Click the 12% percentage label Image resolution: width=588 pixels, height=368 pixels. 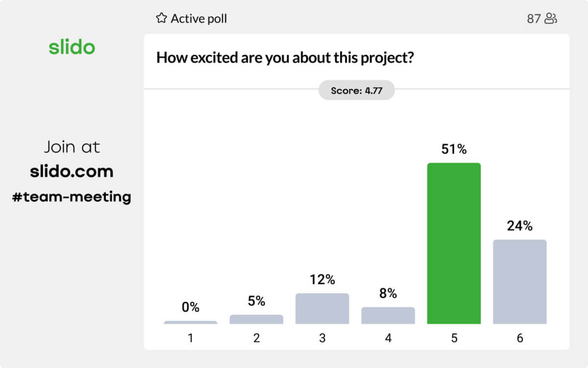coord(322,280)
